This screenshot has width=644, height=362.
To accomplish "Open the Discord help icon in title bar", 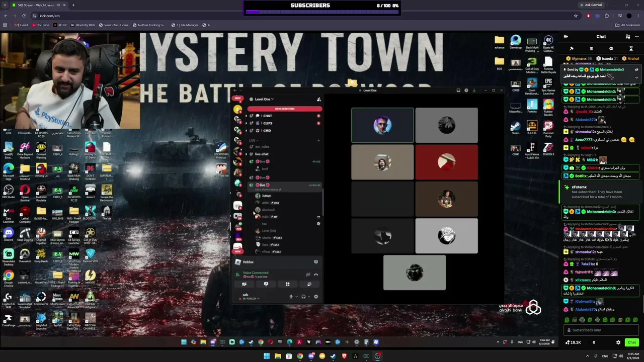I will pos(466,90).
